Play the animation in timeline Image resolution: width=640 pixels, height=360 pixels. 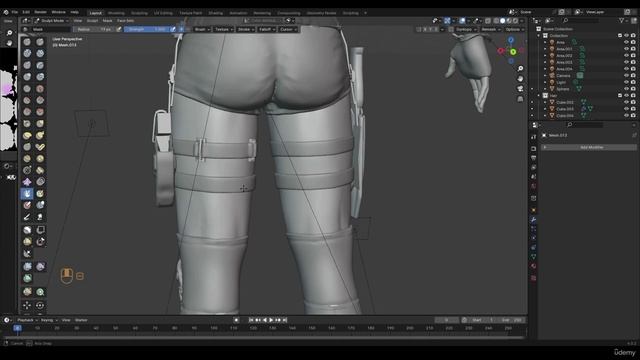(x=271, y=320)
